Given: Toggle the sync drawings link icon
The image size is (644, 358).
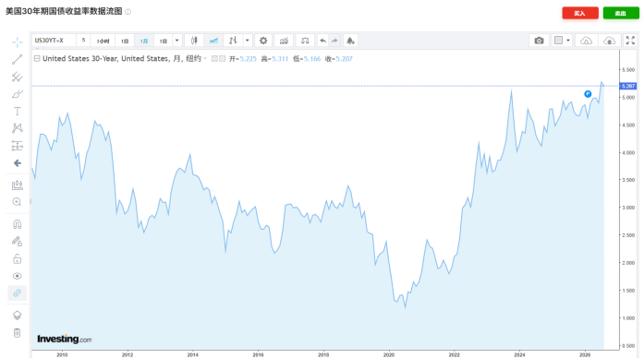Looking at the screenshot, I should coord(18,293).
